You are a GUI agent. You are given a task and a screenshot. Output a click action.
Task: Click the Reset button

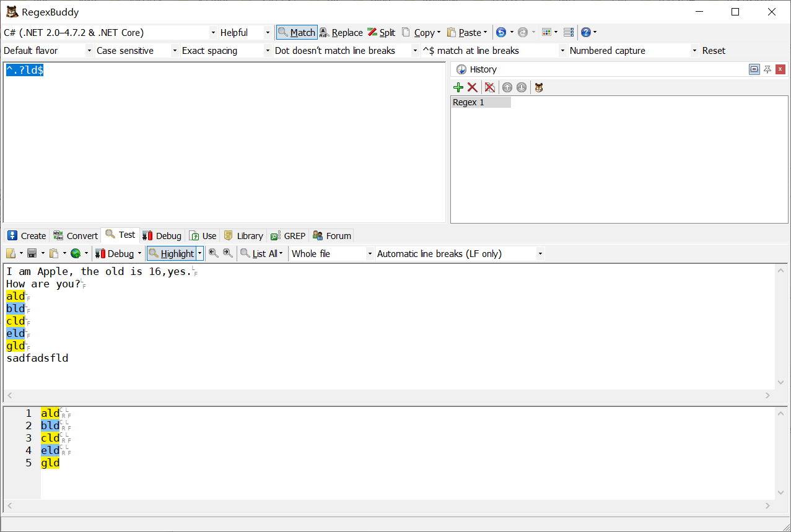[714, 50]
